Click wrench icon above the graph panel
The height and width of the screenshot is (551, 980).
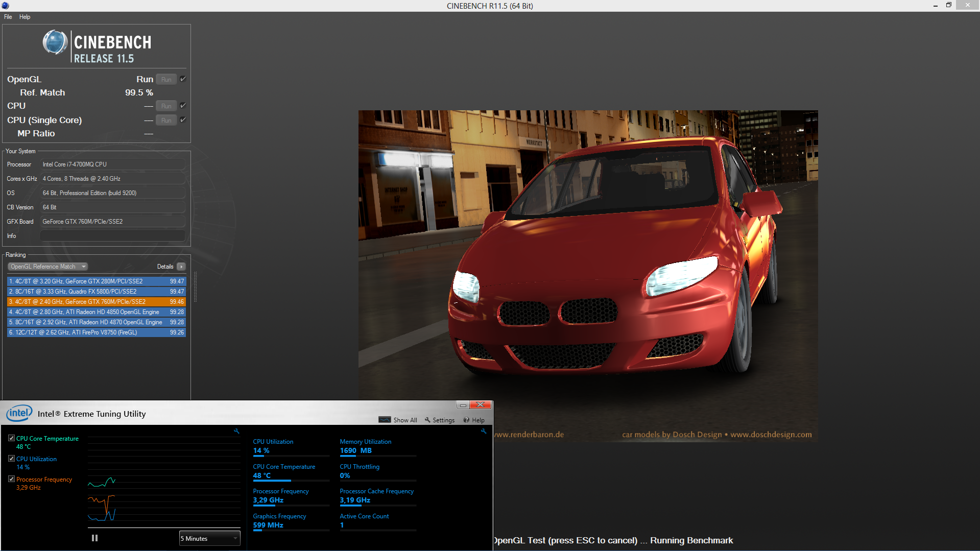[x=236, y=432]
